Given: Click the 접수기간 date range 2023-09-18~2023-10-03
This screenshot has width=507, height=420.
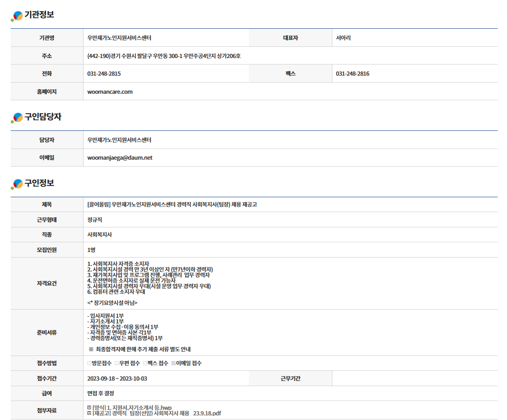Looking at the screenshot, I should (117, 379).
